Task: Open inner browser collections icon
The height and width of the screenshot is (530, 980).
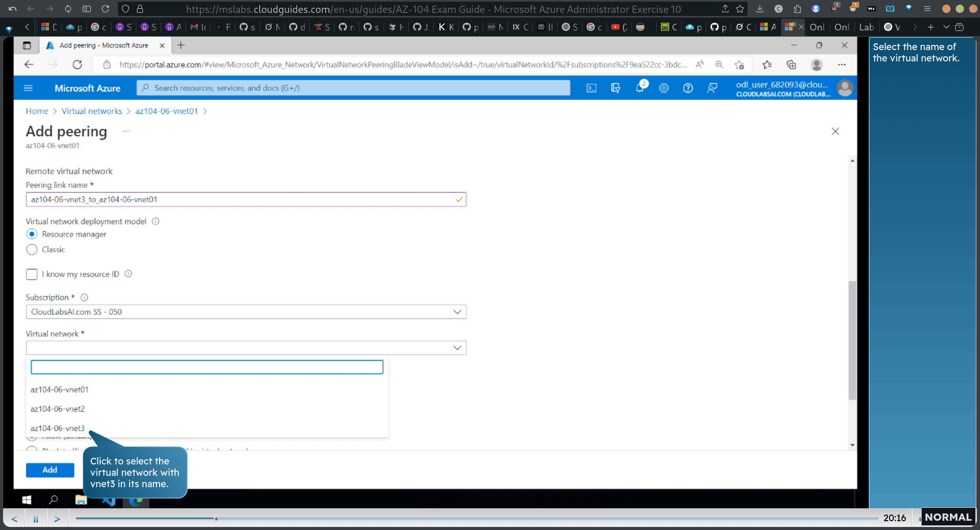Action: click(791, 65)
